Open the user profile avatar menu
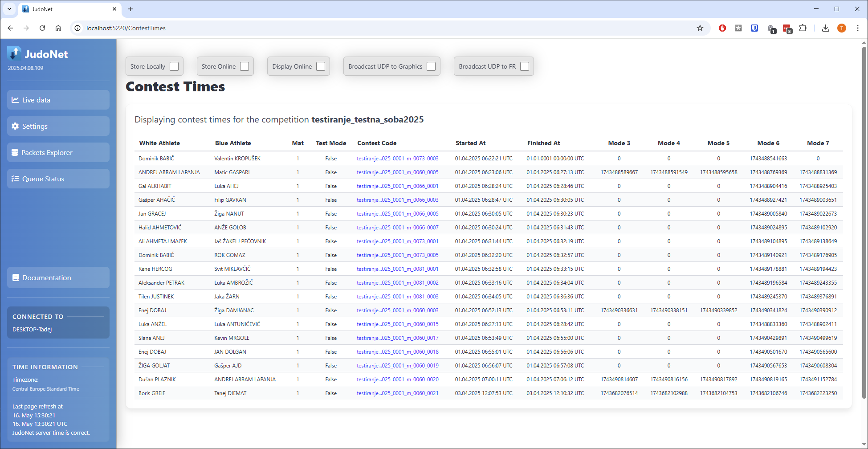Image resolution: width=868 pixels, height=449 pixels. [x=841, y=28]
